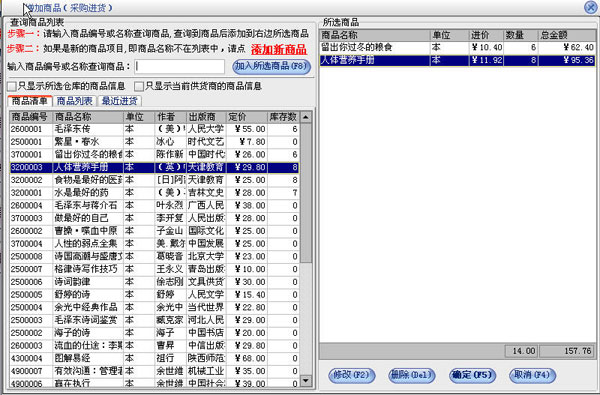Select product row 格律诗写作技巧

155,269
